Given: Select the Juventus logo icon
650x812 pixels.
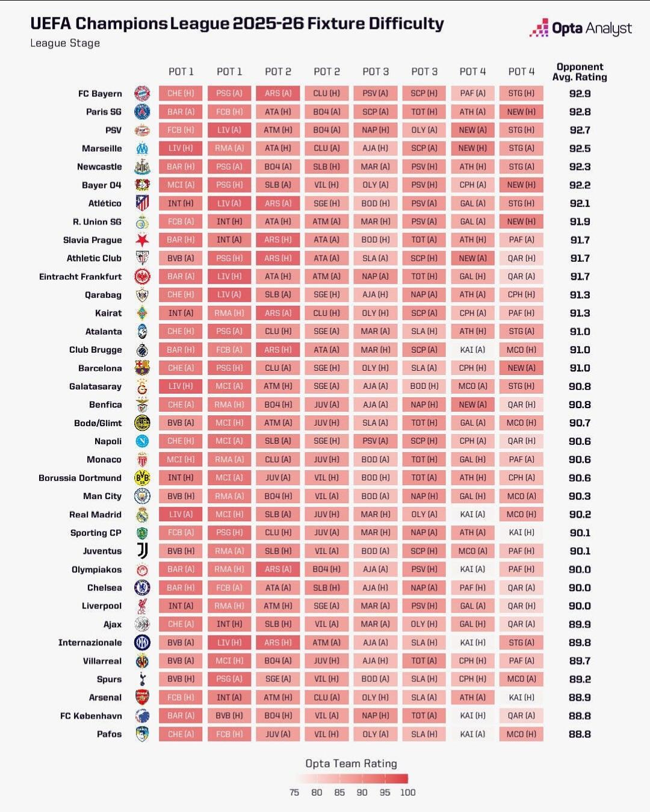Looking at the screenshot, I should pyautogui.click(x=142, y=551).
